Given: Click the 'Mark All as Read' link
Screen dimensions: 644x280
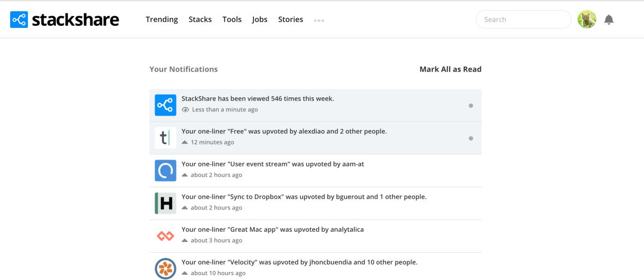Looking at the screenshot, I should point(450,69).
